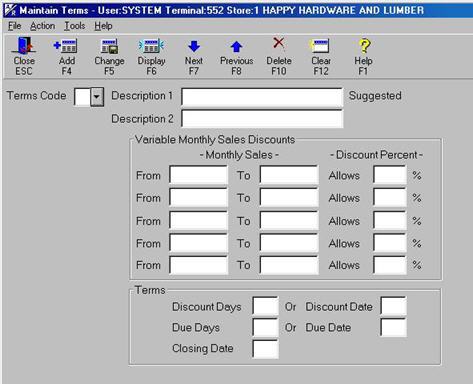473x384 pixels.
Task: Go back using Previous F8 up arrow
Action: tap(236, 47)
